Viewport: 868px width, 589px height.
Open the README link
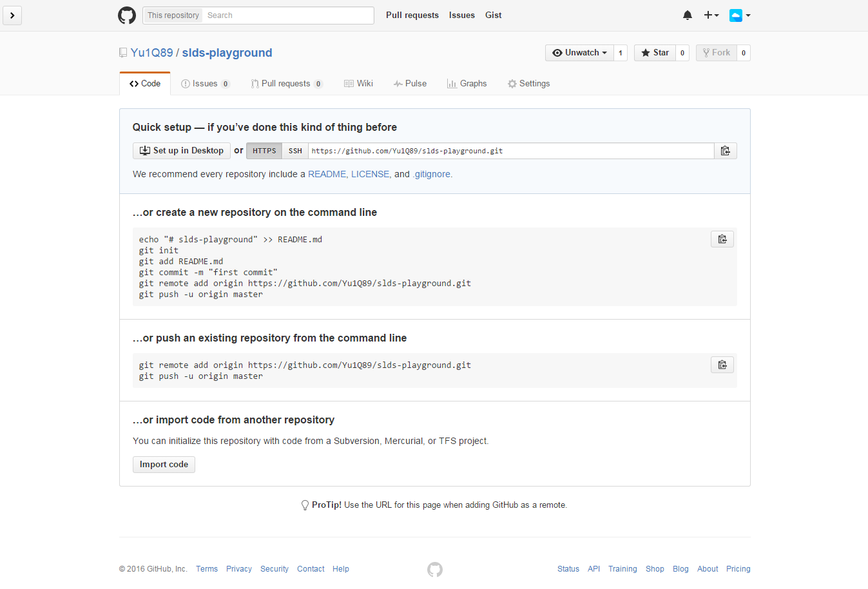[327, 174]
